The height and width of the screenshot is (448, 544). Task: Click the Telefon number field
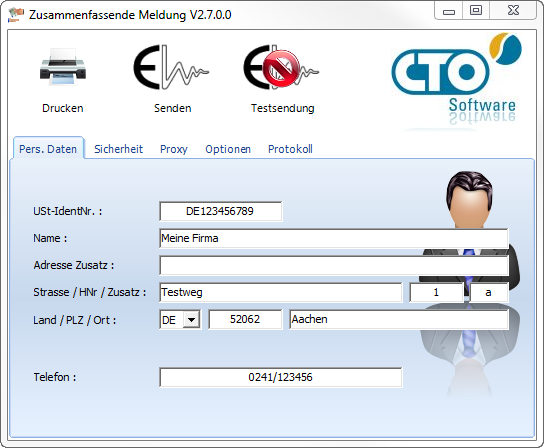pyautogui.click(x=281, y=377)
